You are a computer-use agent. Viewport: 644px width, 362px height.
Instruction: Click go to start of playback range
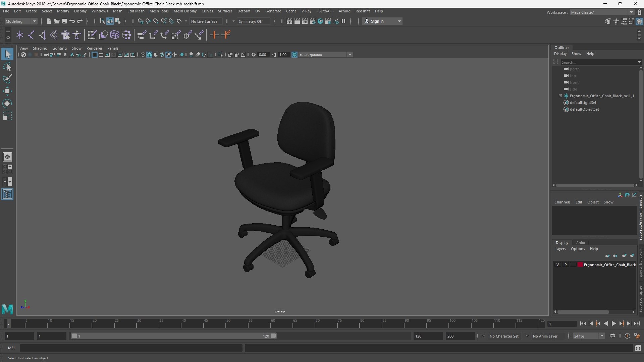[x=583, y=323]
